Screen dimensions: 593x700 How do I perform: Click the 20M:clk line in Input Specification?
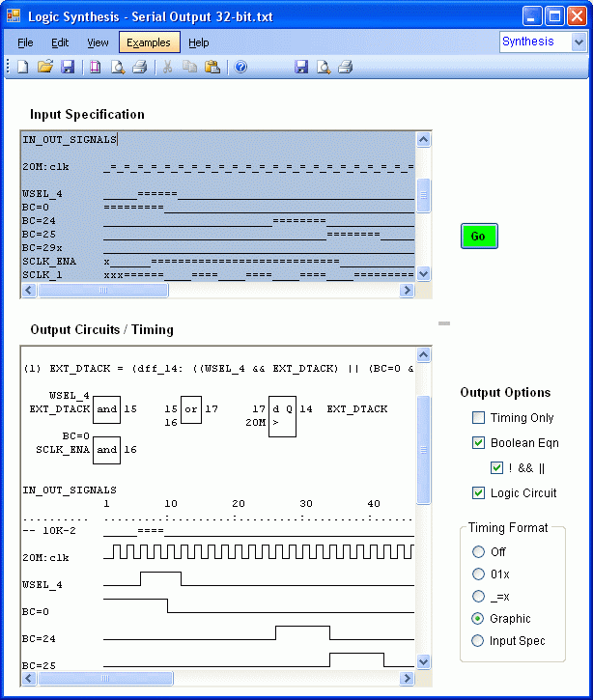pos(218,167)
